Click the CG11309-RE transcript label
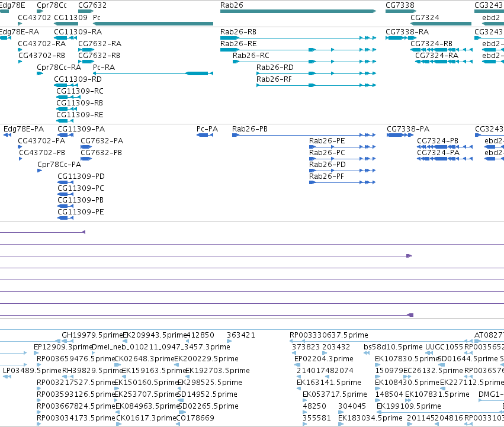Screen dimensions: 504x427 tap(80, 115)
